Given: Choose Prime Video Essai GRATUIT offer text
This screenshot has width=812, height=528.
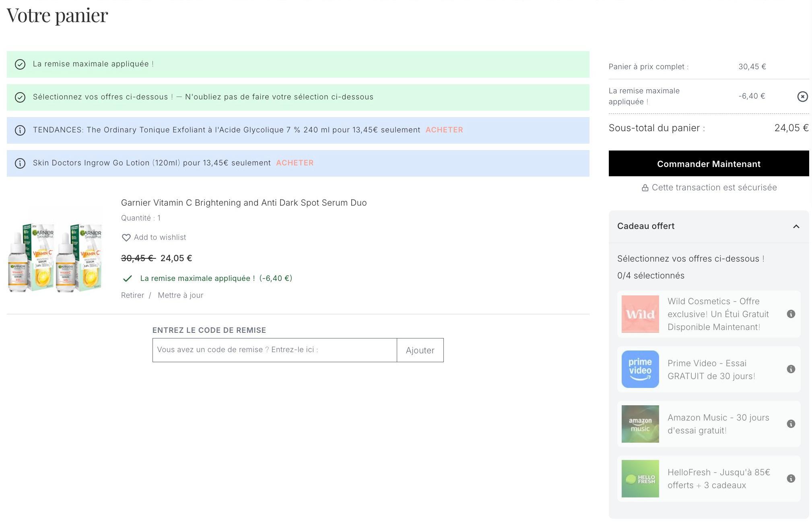Looking at the screenshot, I should [x=711, y=370].
